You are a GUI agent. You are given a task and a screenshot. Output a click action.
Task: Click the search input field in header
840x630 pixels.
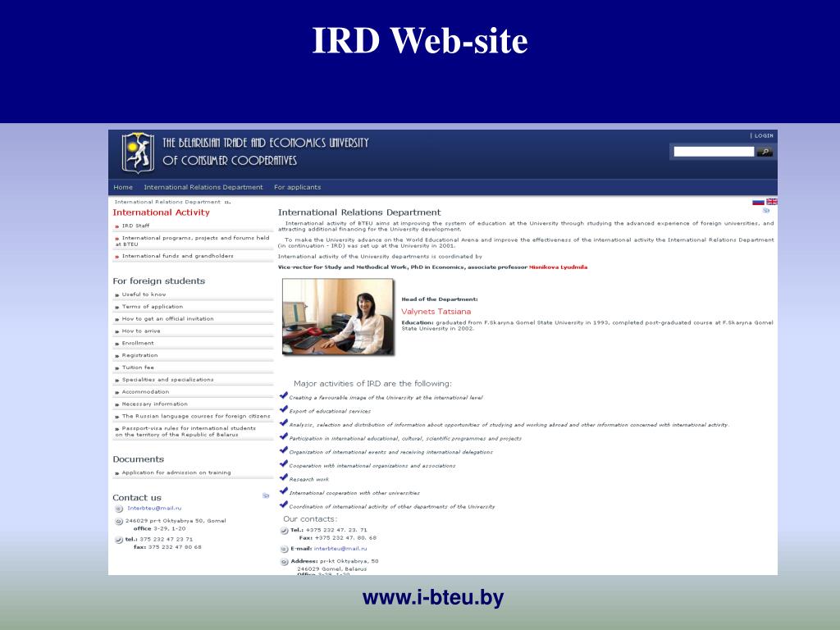pos(714,152)
